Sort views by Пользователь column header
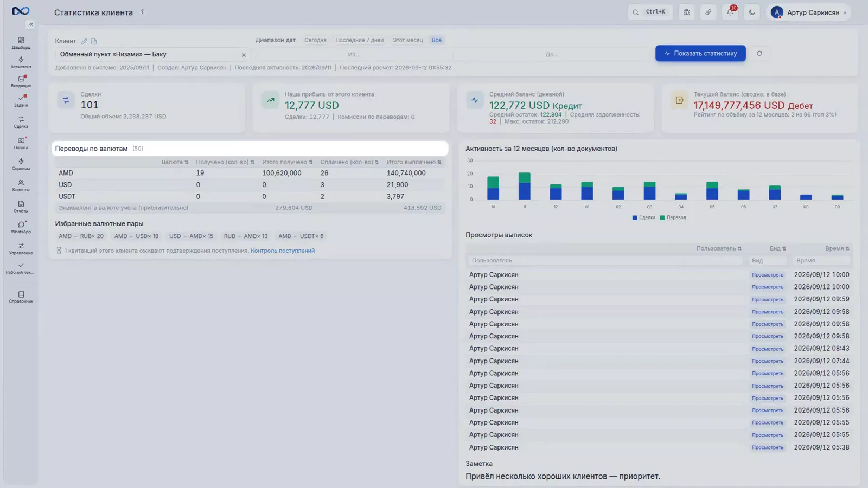 click(x=719, y=248)
